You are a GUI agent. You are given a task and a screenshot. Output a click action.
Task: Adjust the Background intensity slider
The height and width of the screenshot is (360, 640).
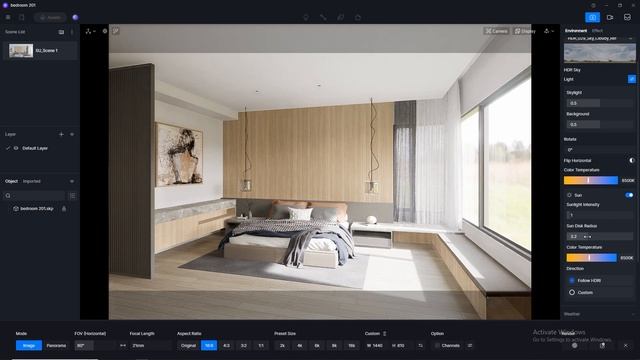tap(600, 124)
